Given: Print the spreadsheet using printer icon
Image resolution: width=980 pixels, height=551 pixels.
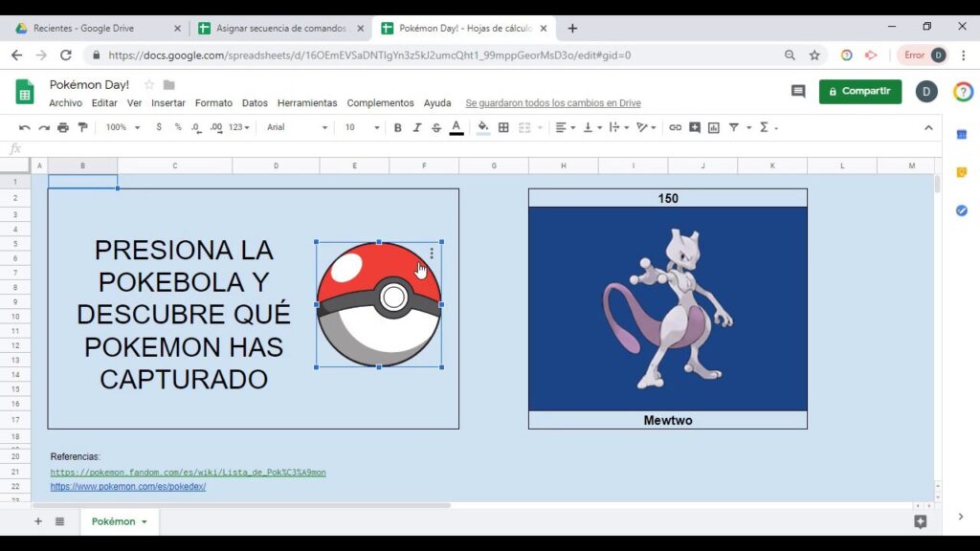Looking at the screenshot, I should tap(63, 127).
